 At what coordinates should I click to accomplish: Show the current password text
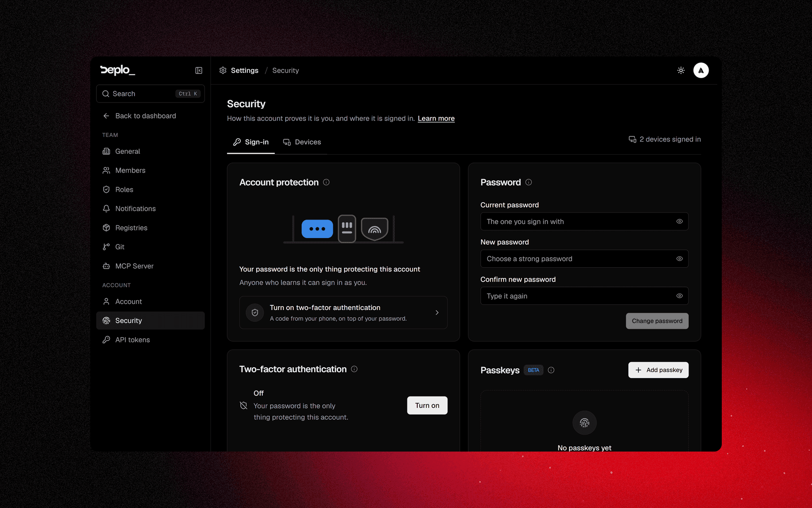tap(679, 222)
